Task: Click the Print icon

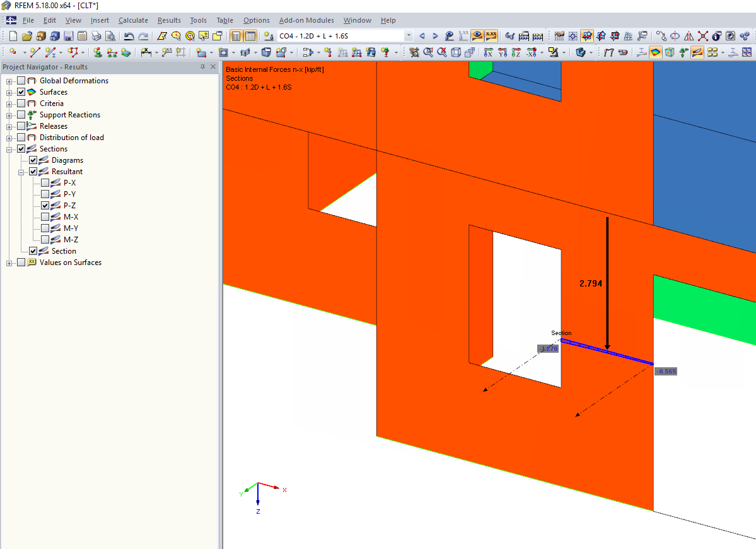Action: (96, 36)
